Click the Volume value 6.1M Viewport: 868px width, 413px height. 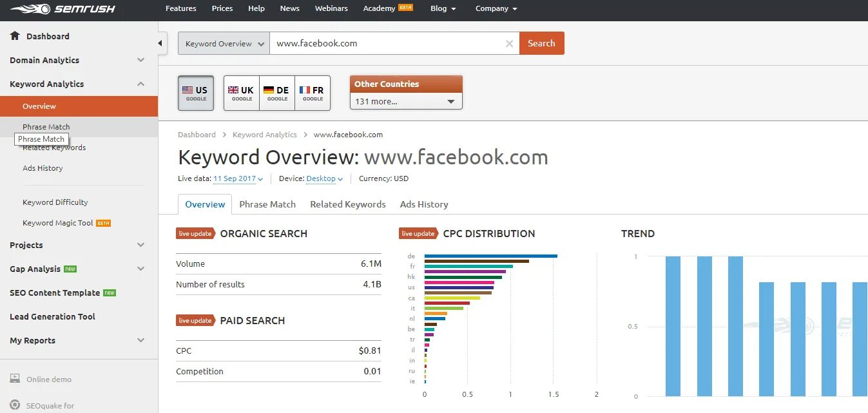(371, 264)
